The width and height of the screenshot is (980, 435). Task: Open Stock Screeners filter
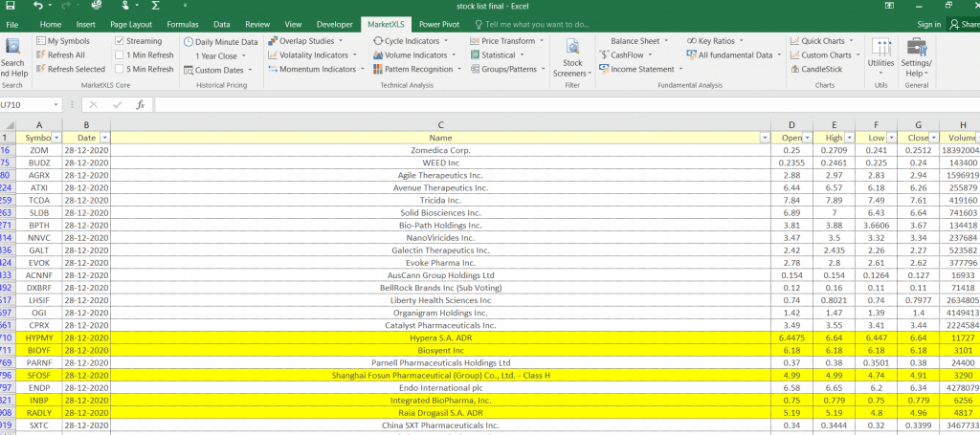(572, 58)
